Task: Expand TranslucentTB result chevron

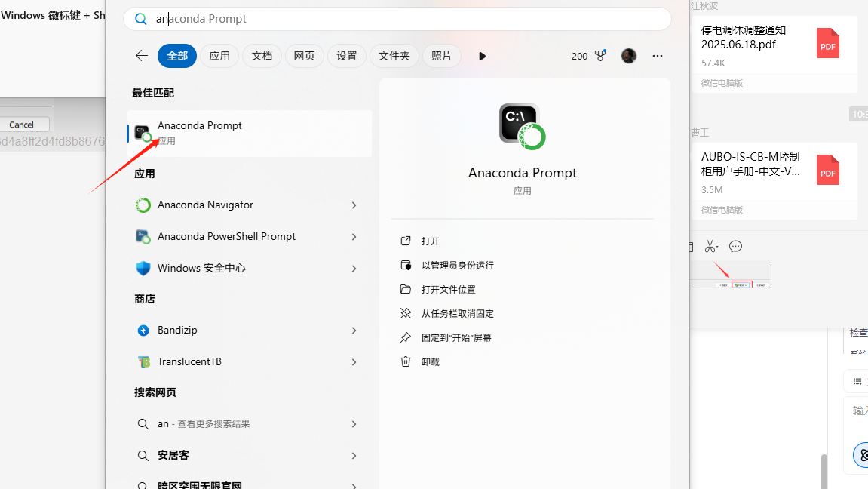Action: (354, 361)
